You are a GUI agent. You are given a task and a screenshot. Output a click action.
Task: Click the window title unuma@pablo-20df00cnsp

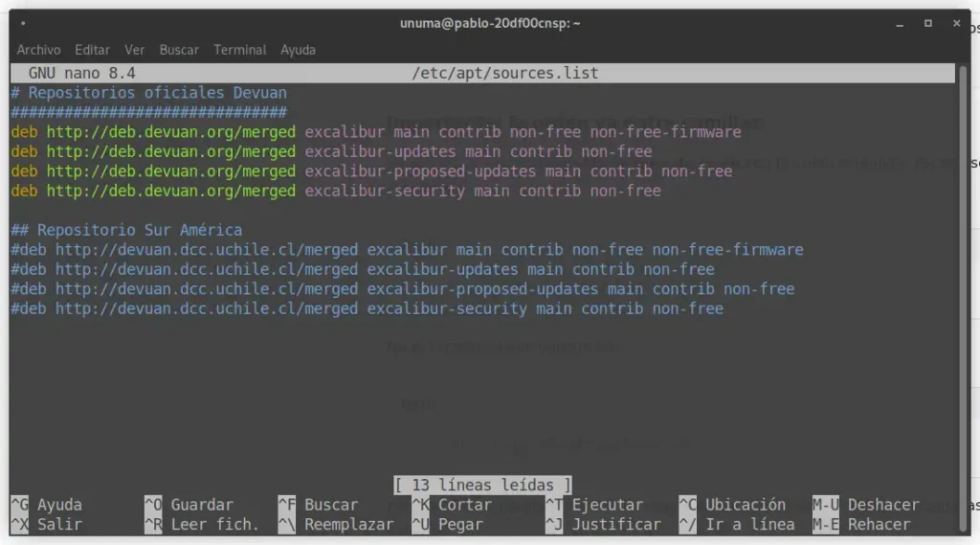tap(490, 23)
